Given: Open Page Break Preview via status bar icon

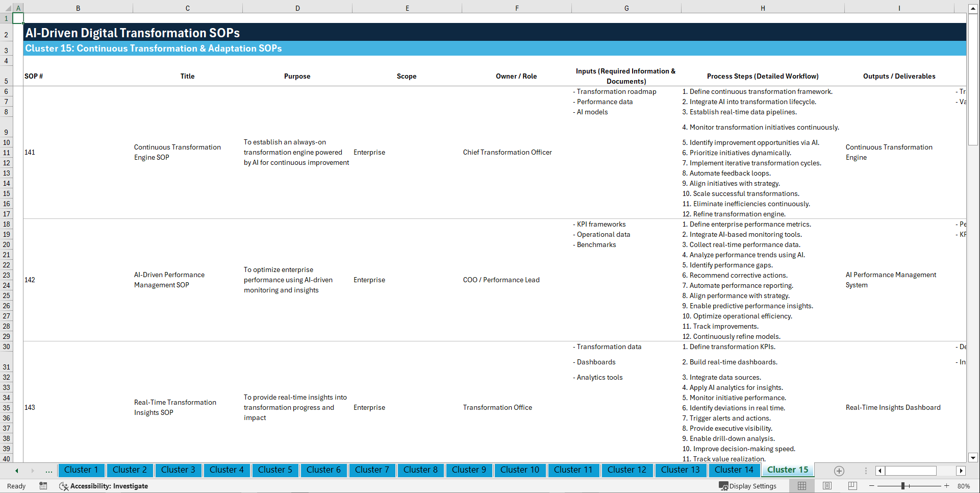Looking at the screenshot, I should tap(851, 486).
